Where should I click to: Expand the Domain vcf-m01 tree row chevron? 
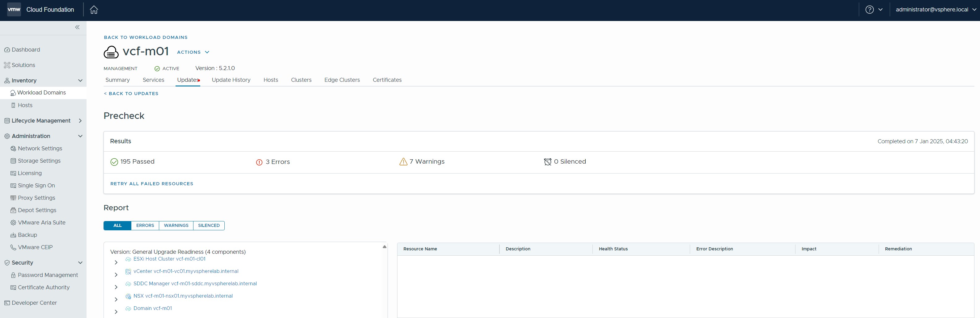click(x=116, y=312)
